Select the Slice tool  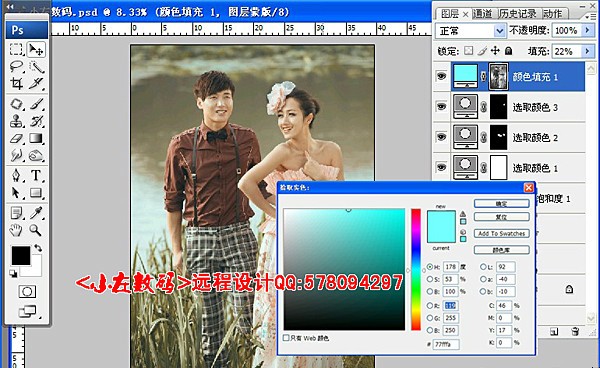tap(36, 83)
